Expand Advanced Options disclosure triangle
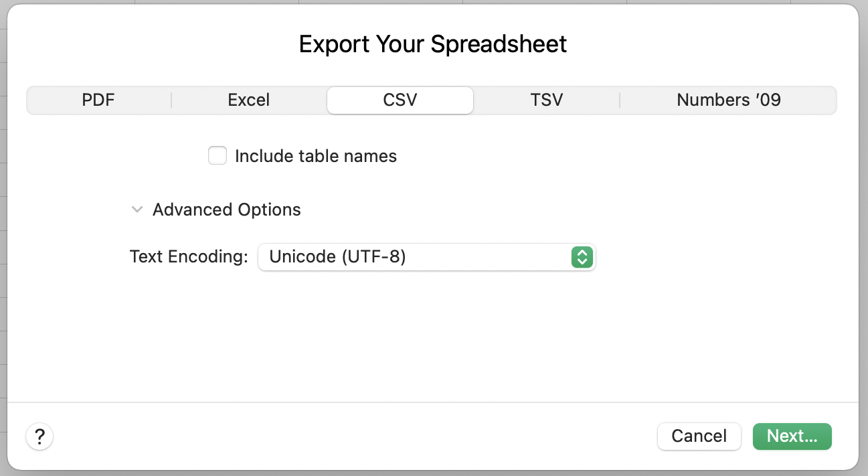 [137, 210]
